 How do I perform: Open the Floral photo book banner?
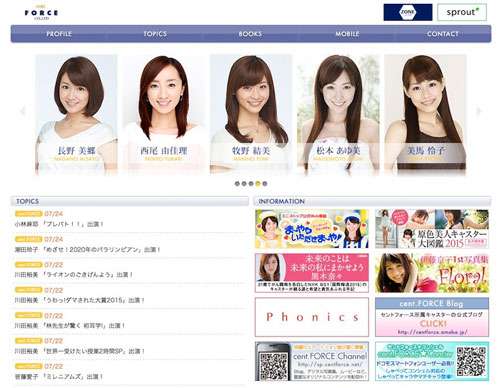coord(432,273)
